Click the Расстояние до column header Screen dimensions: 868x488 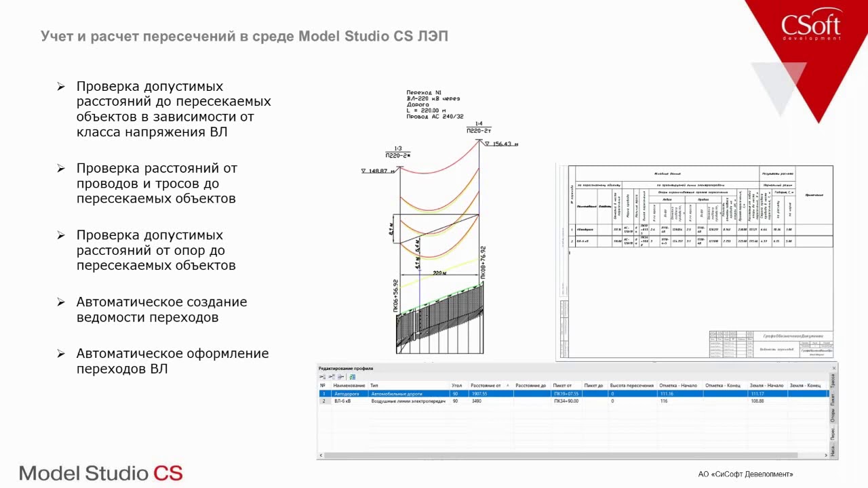pyautogui.click(x=532, y=386)
